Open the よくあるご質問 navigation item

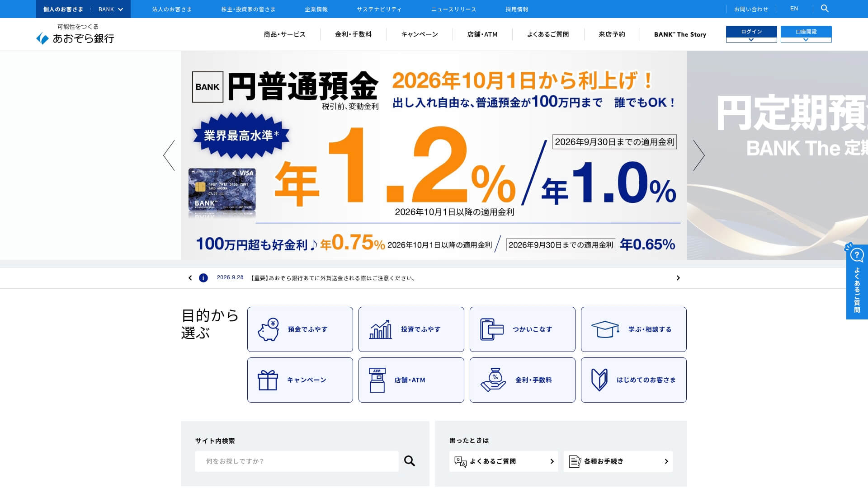tap(548, 34)
